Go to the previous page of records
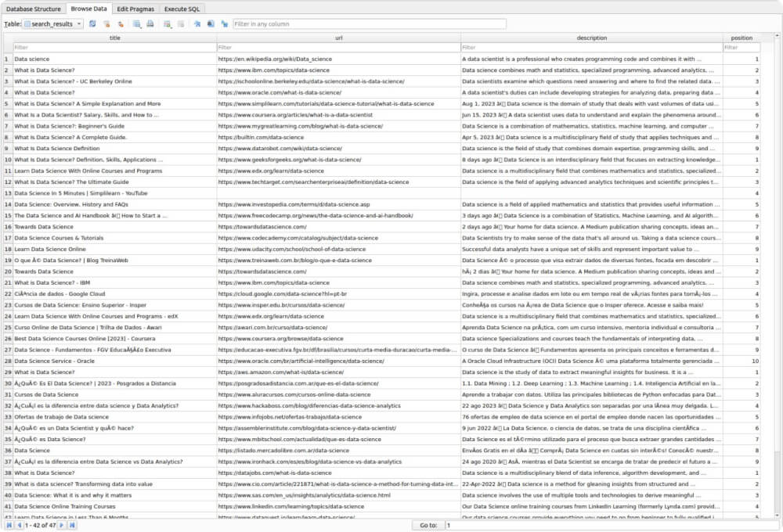Viewport: 783px width, 532px height. [x=20, y=525]
